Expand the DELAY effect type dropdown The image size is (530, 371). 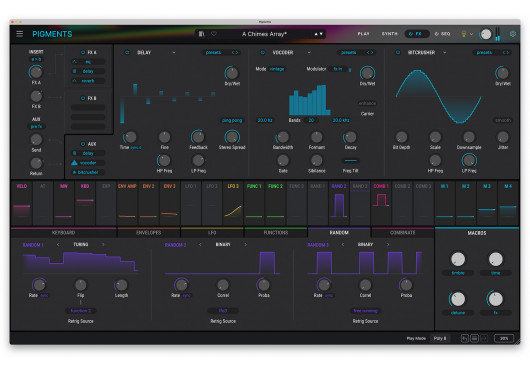coord(174,52)
